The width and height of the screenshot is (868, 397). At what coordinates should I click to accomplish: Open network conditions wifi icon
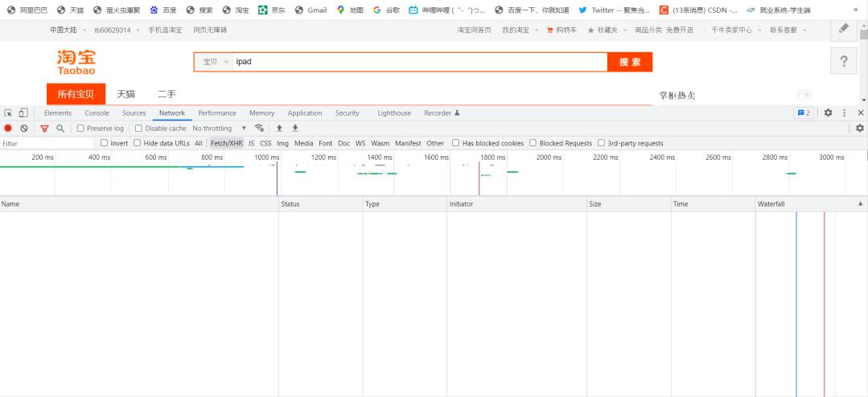tap(259, 129)
